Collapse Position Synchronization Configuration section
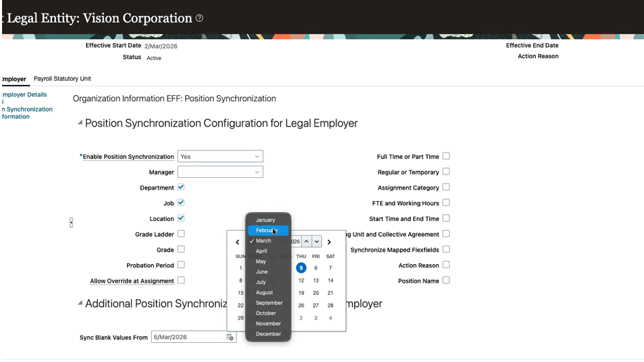 click(x=80, y=122)
